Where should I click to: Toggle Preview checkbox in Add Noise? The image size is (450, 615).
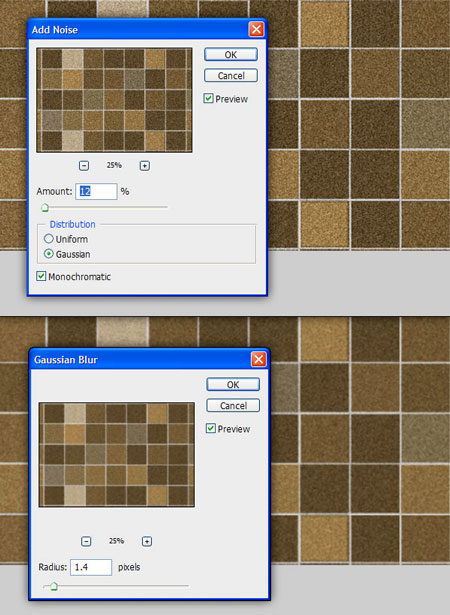pos(208,98)
